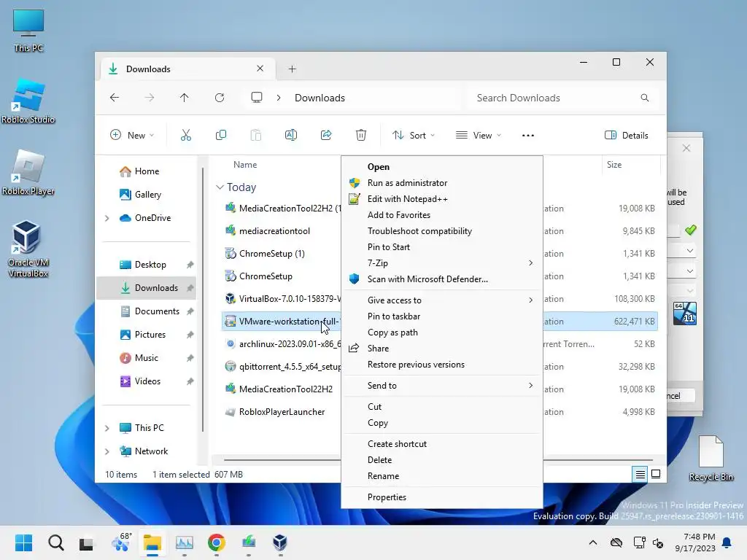The image size is (747, 560).
Task: Choose Edit with Notepad++
Action: tap(442, 199)
